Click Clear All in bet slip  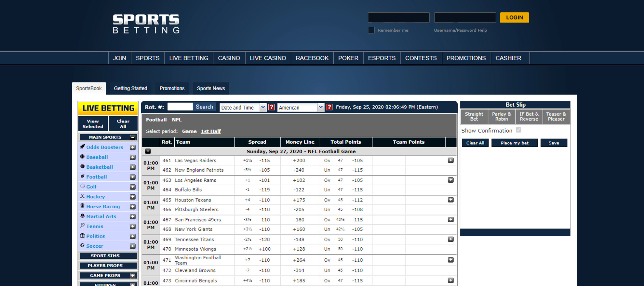click(475, 143)
